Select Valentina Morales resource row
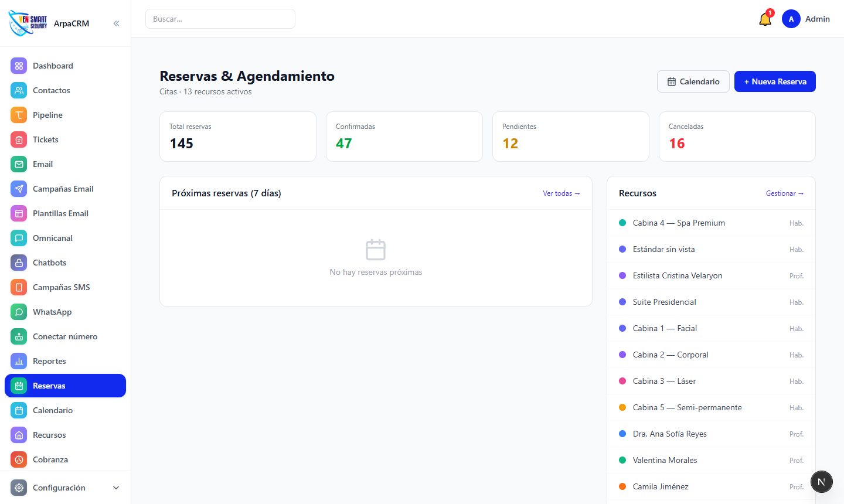The height and width of the screenshot is (504, 844). tap(711, 460)
